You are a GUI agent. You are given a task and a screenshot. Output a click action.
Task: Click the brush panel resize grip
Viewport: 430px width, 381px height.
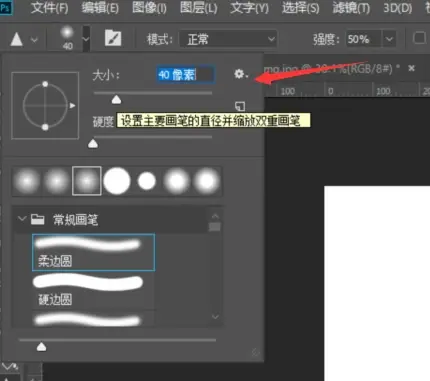[x=255, y=353]
